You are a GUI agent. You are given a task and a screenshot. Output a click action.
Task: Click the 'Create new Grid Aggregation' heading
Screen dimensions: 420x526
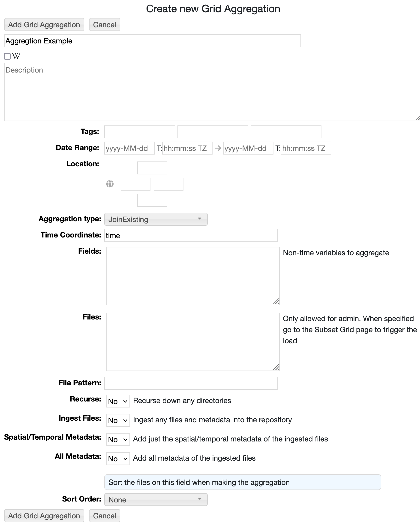(x=213, y=9)
